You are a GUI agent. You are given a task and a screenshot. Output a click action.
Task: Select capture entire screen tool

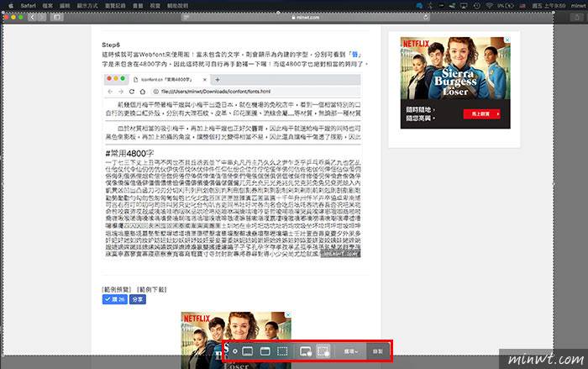(x=249, y=351)
